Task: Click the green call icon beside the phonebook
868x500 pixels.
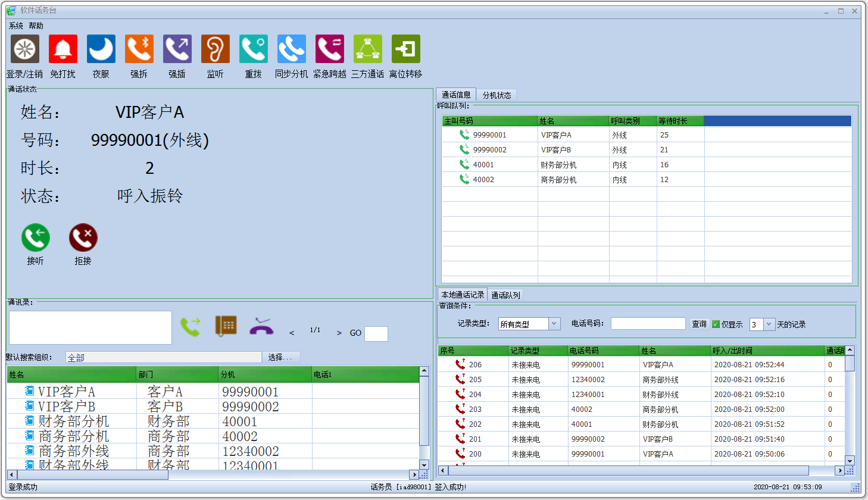Action: [x=191, y=326]
